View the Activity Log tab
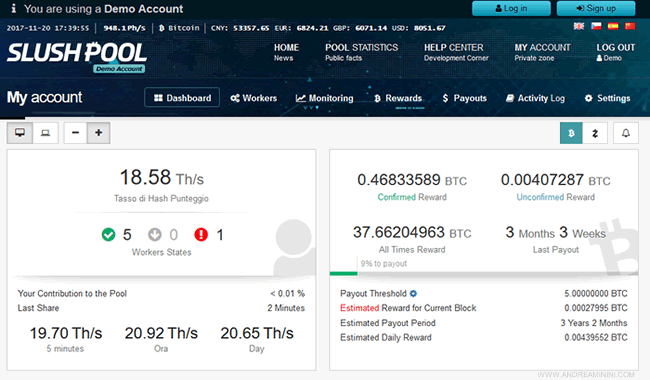Viewport: 650px width, 380px height. click(535, 98)
